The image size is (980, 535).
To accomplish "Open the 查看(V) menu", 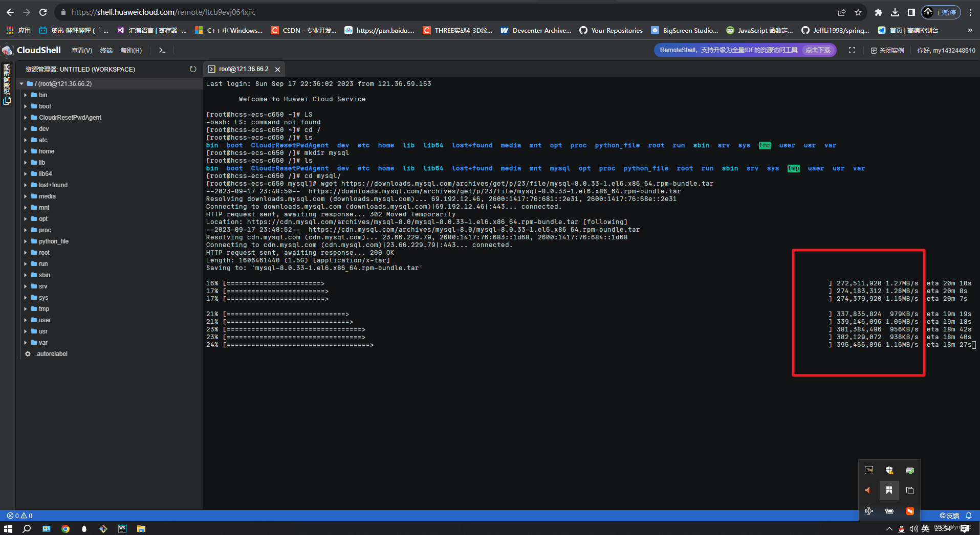I will 82,50.
